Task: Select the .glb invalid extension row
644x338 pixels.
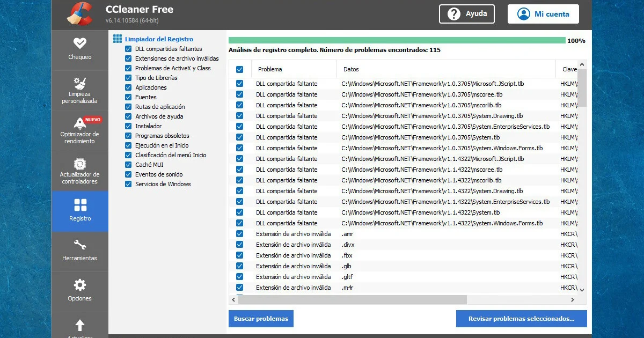Action: 403,266
